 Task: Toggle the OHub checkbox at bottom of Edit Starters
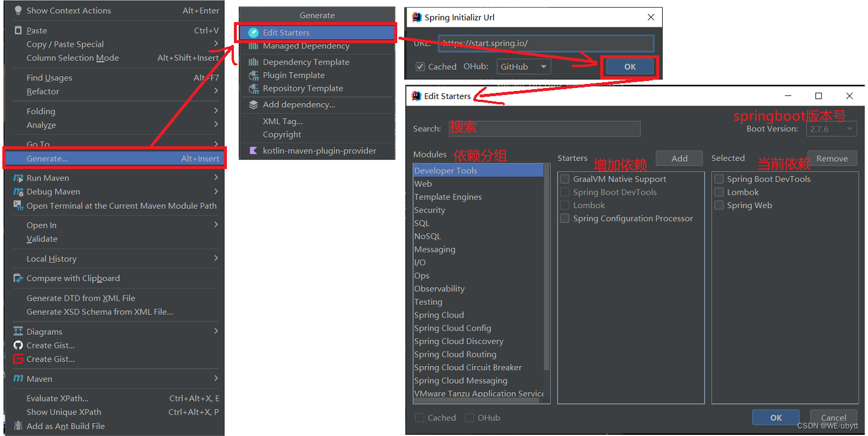coord(470,417)
